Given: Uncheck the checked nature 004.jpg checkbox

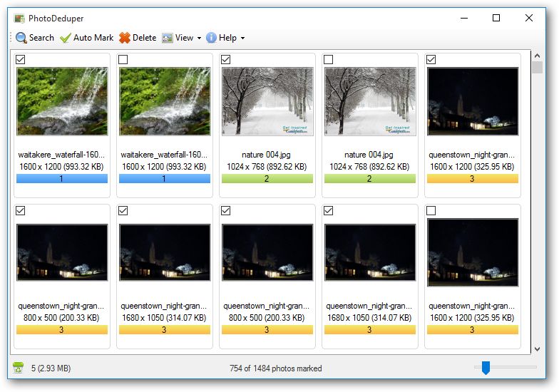Looking at the screenshot, I should (225, 60).
